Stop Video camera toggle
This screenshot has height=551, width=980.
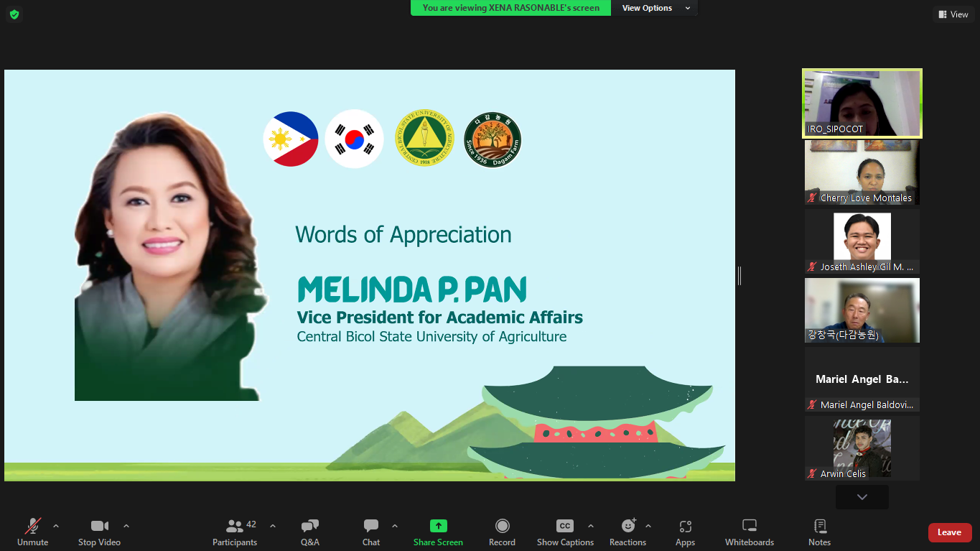(x=99, y=532)
